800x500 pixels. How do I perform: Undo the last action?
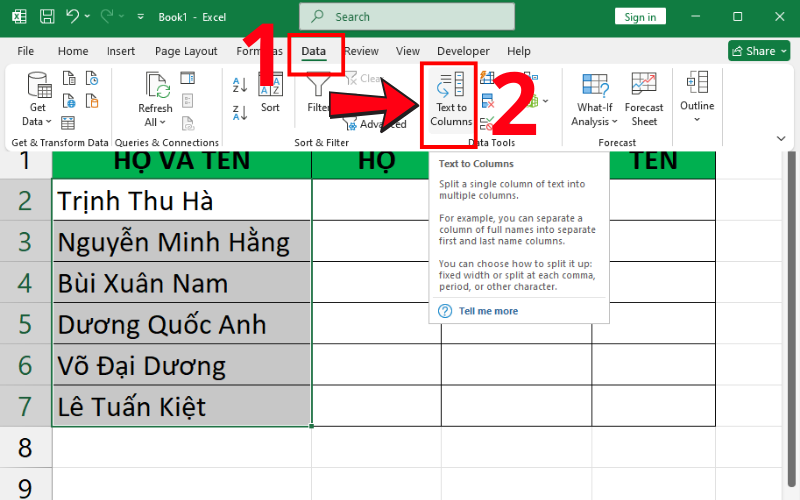[72, 17]
